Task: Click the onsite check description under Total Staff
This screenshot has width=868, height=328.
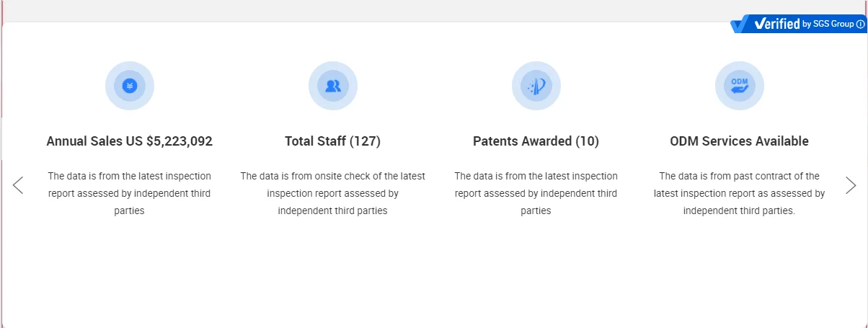Action: pyautogui.click(x=333, y=193)
